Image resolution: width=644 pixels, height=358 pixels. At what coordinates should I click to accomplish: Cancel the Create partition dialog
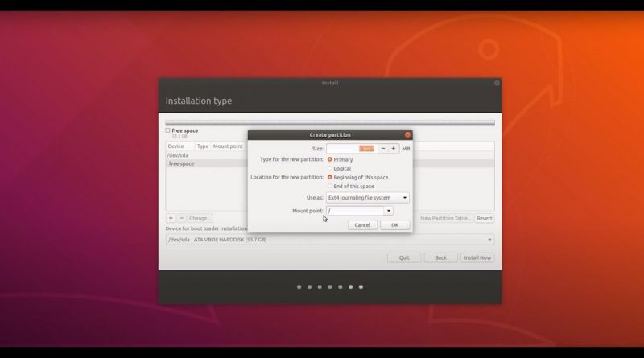click(362, 225)
